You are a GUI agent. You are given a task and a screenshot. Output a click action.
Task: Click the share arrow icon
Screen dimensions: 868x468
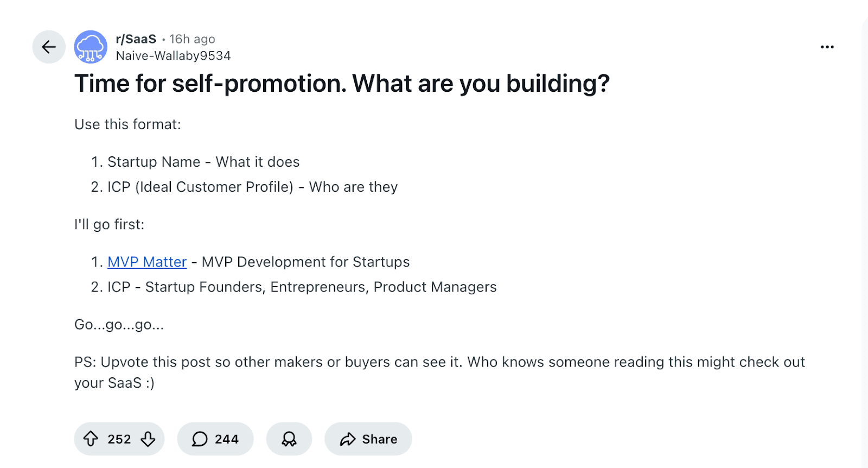348,439
